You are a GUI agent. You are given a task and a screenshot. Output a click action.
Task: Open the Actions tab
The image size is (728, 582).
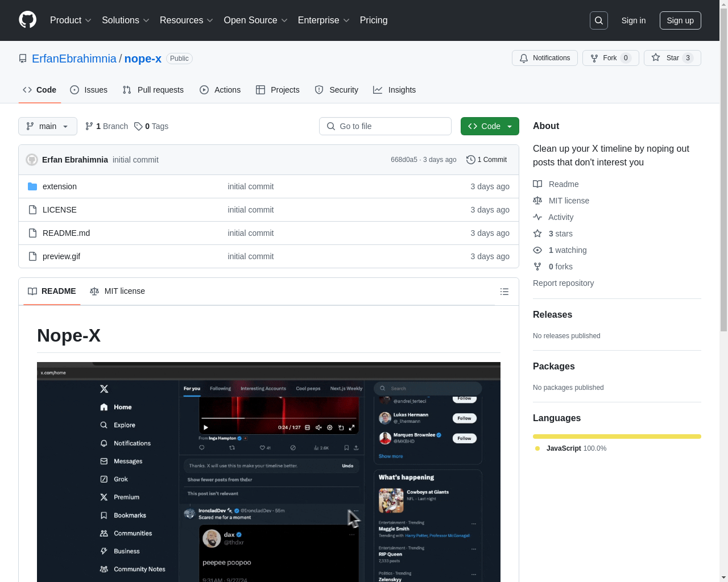click(220, 90)
